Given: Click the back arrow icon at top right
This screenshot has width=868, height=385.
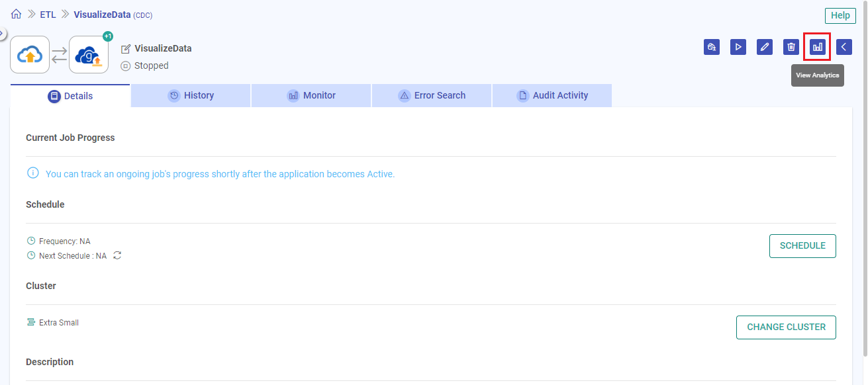Looking at the screenshot, I should [x=844, y=47].
